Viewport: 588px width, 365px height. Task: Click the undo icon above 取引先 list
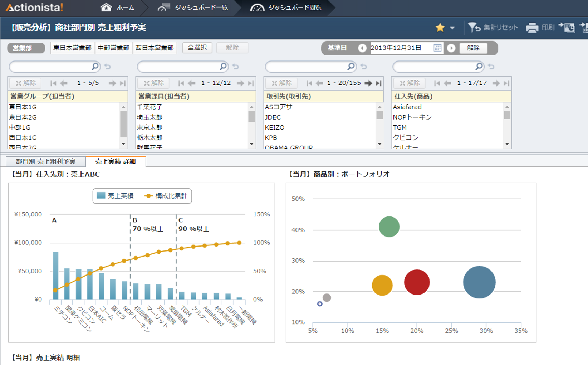tap(363, 67)
